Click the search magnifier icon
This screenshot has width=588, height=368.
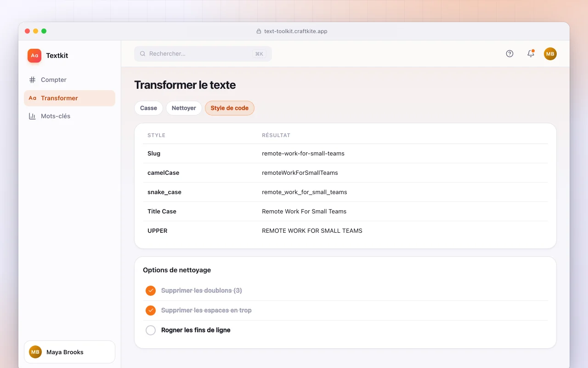click(143, 54)
